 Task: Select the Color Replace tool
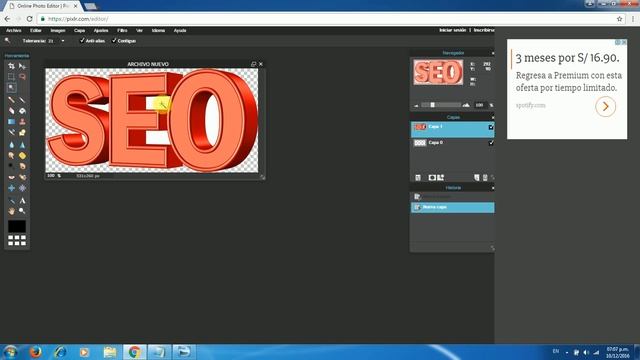(x=11, y=133)
